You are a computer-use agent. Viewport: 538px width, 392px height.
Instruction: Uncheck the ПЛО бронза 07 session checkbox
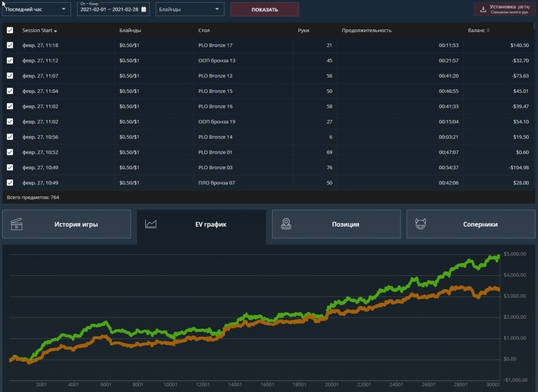10,183
